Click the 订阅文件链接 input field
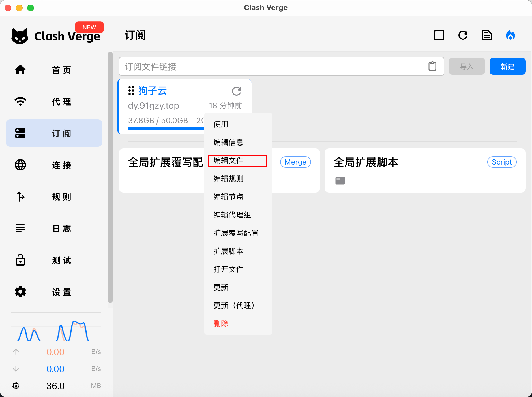The image size is (532, 397). pos(272,67)
